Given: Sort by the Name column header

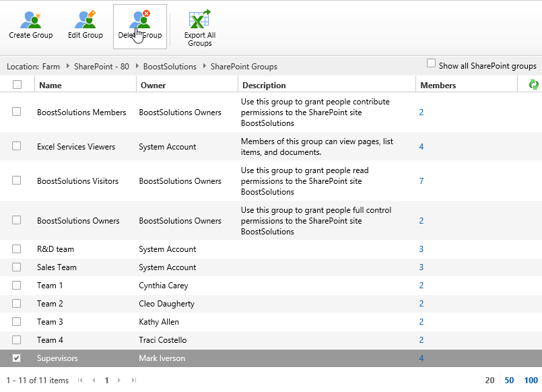Looking at the screenshot, I should coord(50,86).
